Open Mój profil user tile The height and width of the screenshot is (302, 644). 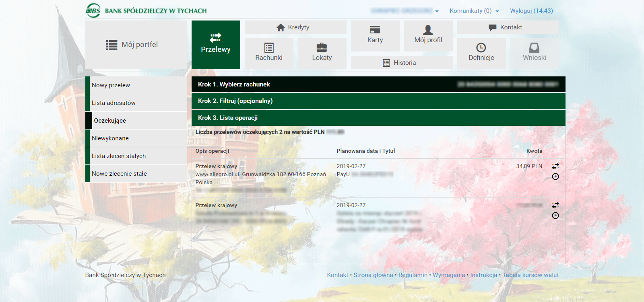(428, 35)
